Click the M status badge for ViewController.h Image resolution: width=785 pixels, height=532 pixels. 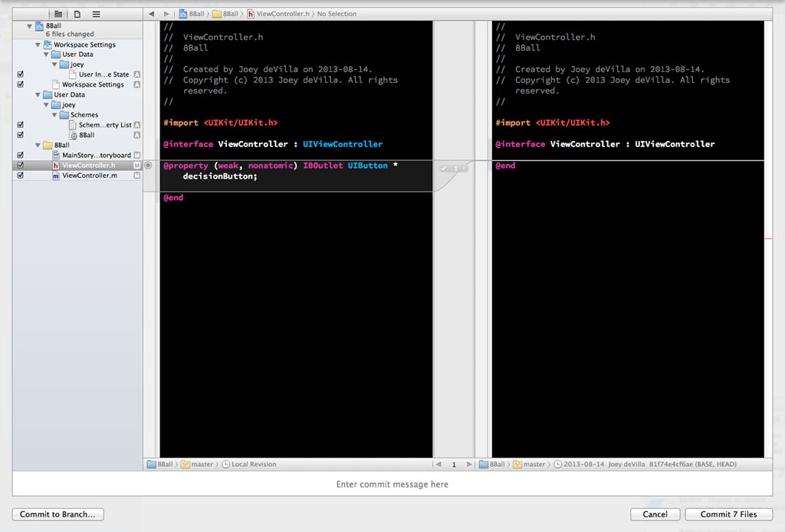[136, 165]
